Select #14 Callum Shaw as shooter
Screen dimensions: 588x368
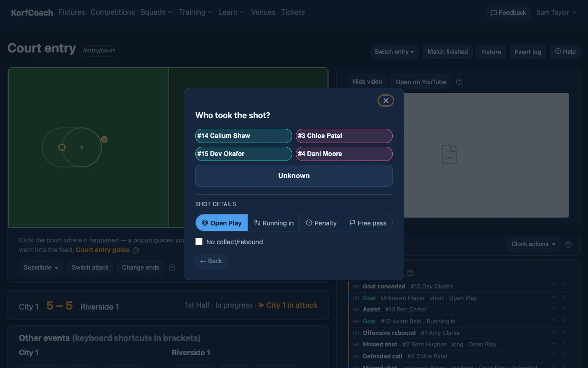click(x=243, y=136)
